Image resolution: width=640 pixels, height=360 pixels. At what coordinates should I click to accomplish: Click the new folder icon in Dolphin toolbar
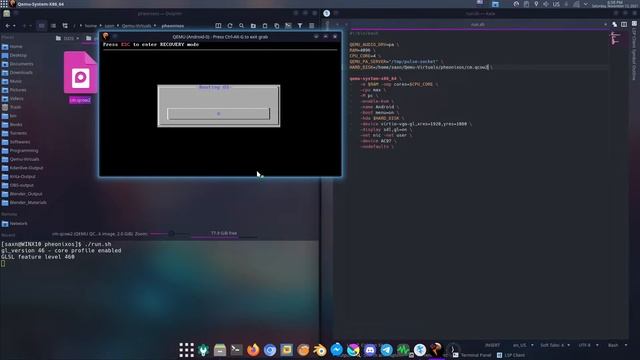pos(253,26)
